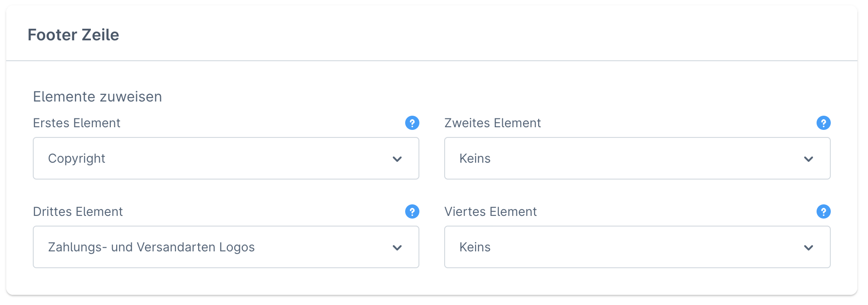
Task: Click the chevron arrow under Viertes Element
Action: [809, 247]
